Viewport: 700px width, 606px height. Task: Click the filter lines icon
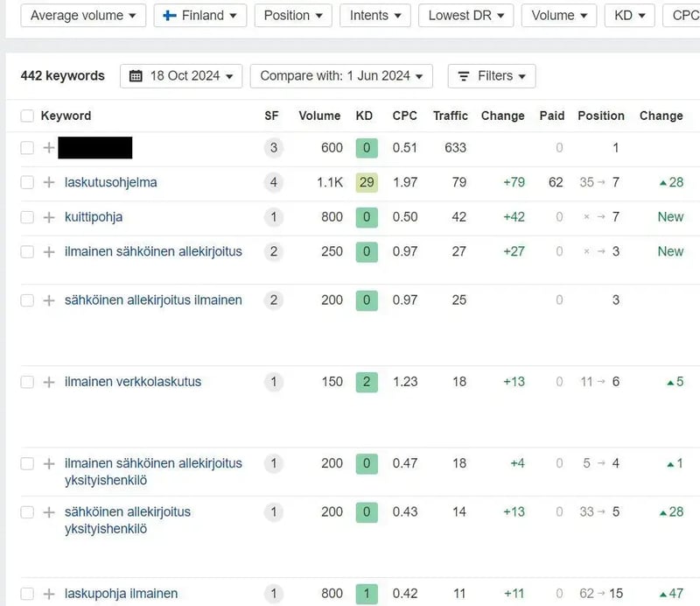tap(464, 76)
